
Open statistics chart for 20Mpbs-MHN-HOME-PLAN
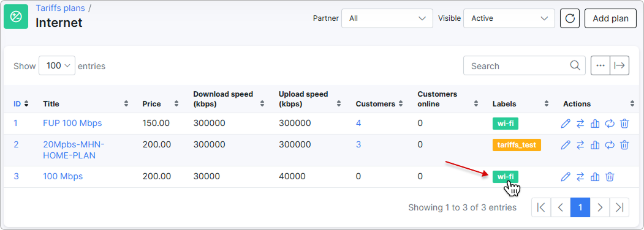[595, 145]
